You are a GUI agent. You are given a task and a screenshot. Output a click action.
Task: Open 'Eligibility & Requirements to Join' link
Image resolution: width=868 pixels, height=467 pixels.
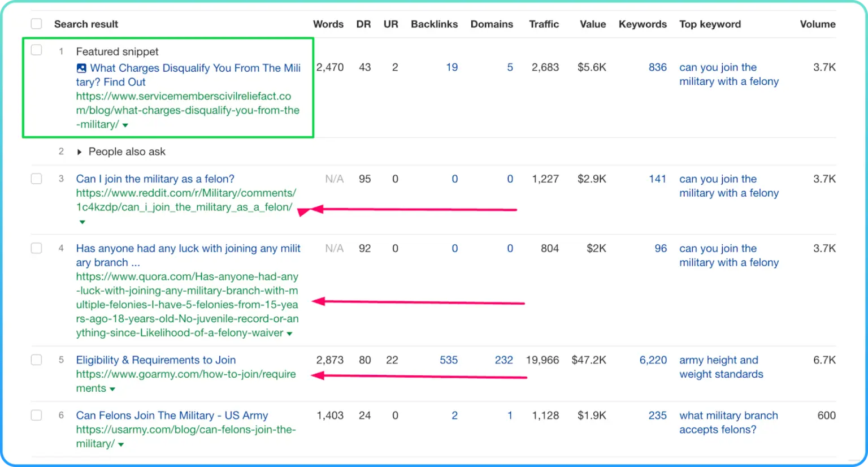[x=156, y=360]
